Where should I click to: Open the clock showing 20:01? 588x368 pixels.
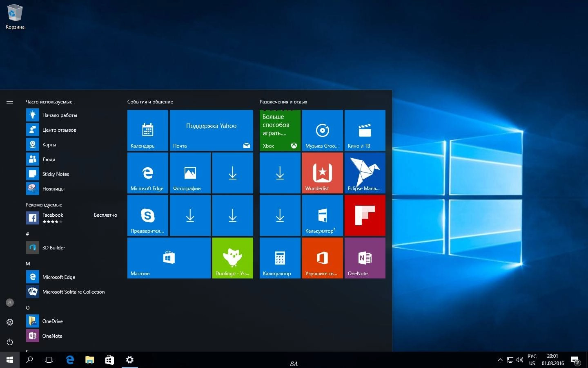(553, 360)
